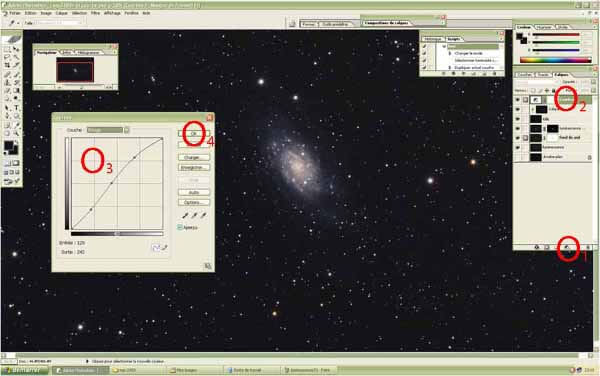This screenshot has width=600, height=376.
Task: Click the Windows Start button
Action: [x=24, y=371]
